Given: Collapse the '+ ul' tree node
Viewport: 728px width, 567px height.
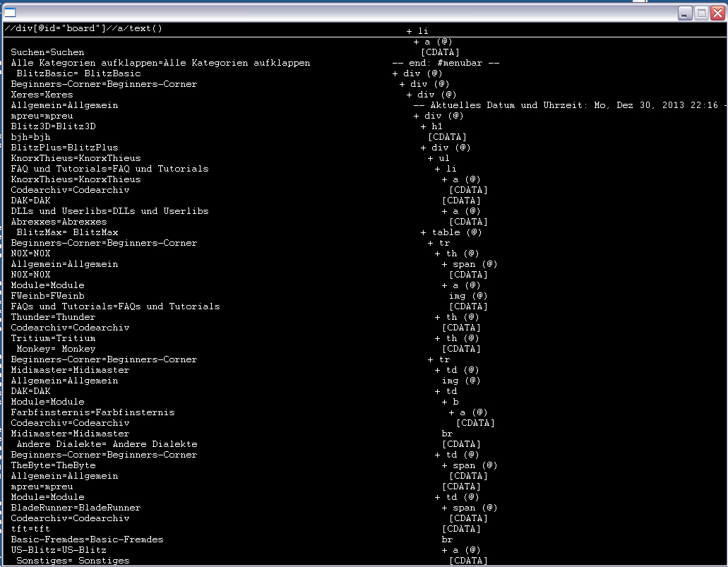Looking at the screenshot, I should 438,158.
